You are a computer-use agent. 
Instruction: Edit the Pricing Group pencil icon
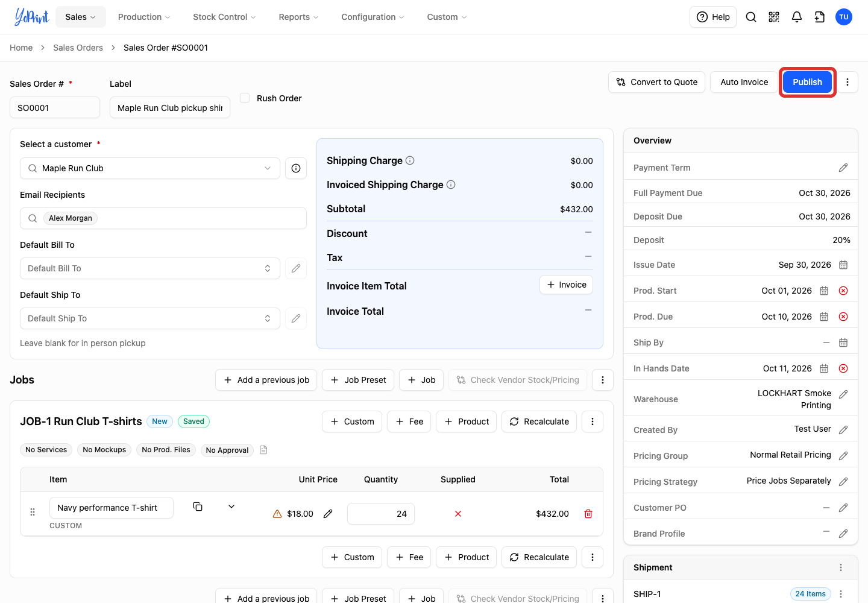tap(843, 456)
